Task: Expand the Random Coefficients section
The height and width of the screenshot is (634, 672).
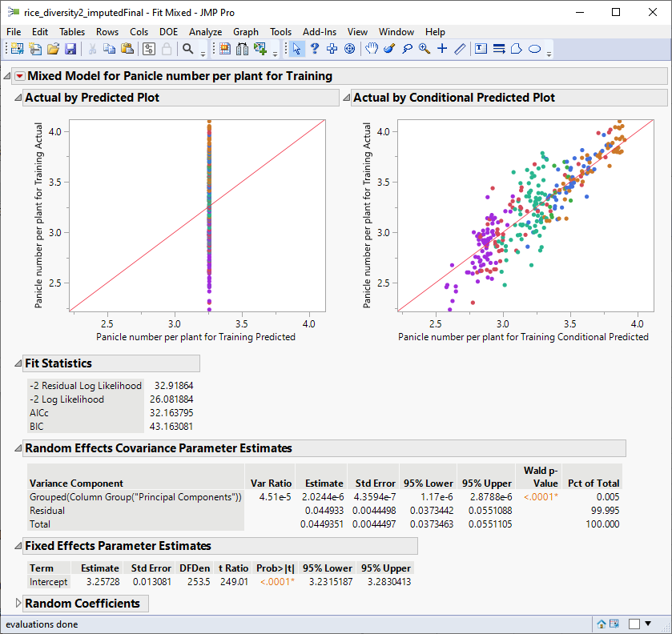Action: click(18, 604)
